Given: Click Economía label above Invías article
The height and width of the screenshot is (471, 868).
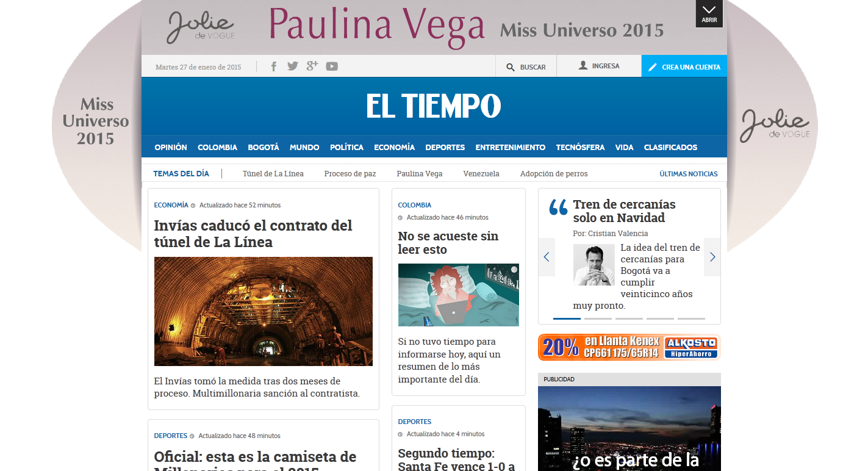Looking at the screenshot, I should [171, 205].
